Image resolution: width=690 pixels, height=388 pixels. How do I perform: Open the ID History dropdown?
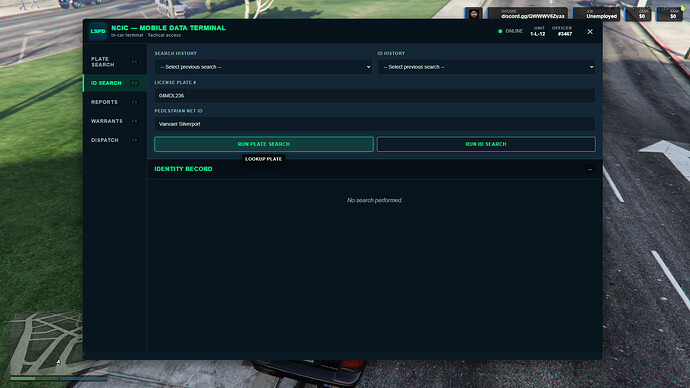point(486,67)
